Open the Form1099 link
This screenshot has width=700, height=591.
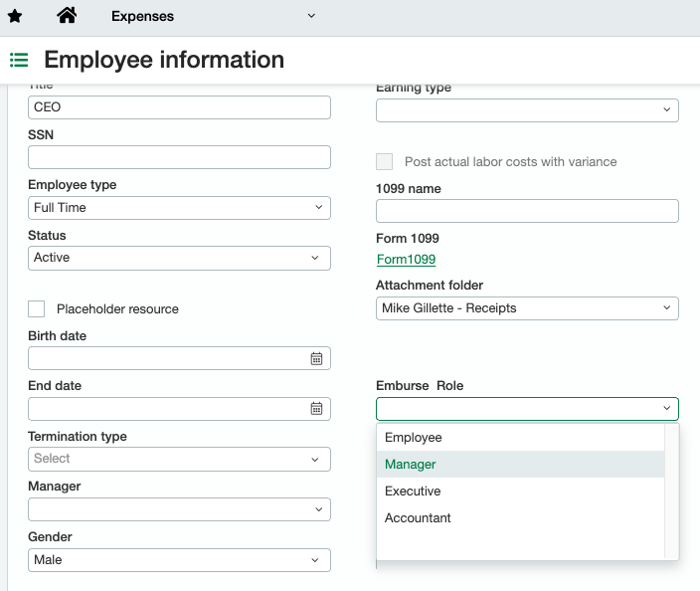(406, 259)
